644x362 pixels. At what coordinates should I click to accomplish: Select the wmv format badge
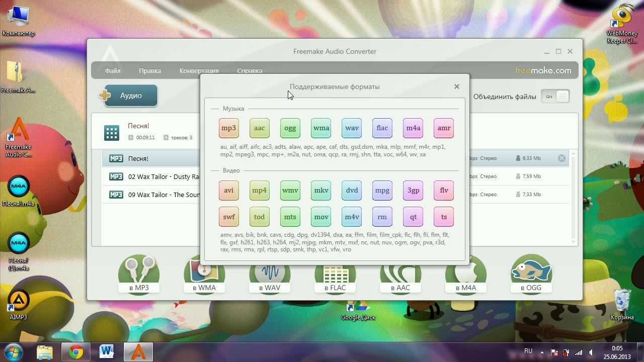(x=290, y=190)
